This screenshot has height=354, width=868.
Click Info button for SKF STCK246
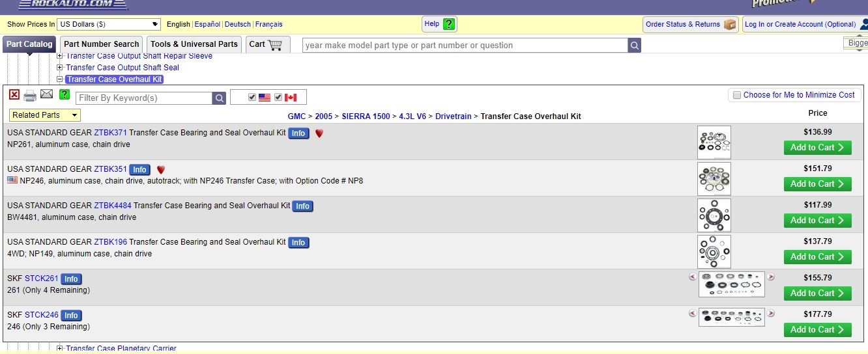71,316
